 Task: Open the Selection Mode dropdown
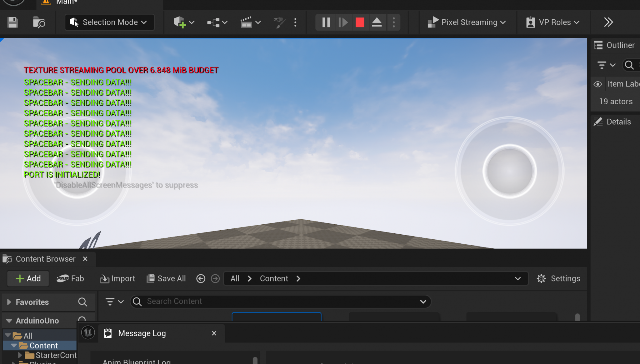click(x=109, y=22)
